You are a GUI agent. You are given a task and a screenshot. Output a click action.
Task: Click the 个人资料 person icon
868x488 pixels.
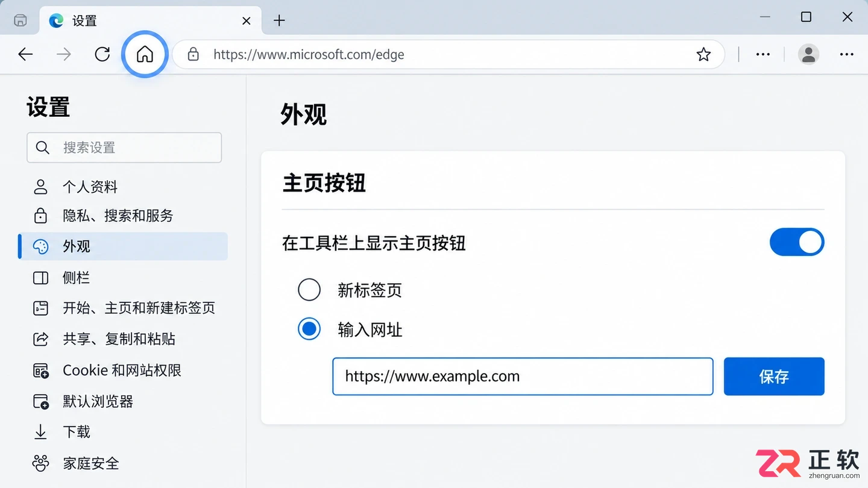[x=40, y=187]
